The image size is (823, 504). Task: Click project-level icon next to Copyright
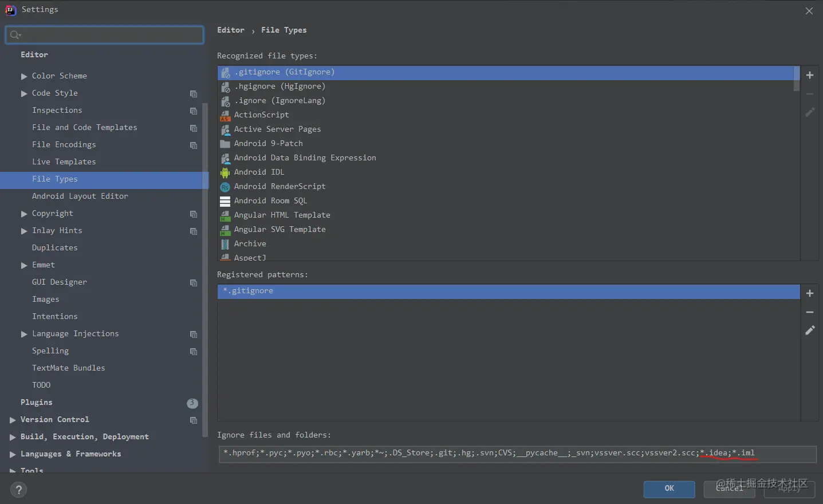click(x=194, y=214)
